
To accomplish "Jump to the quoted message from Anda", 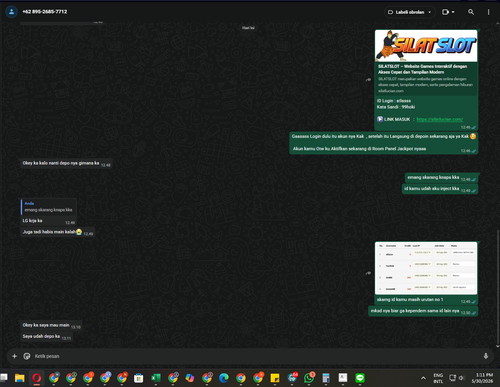I will tap(49, 207).
